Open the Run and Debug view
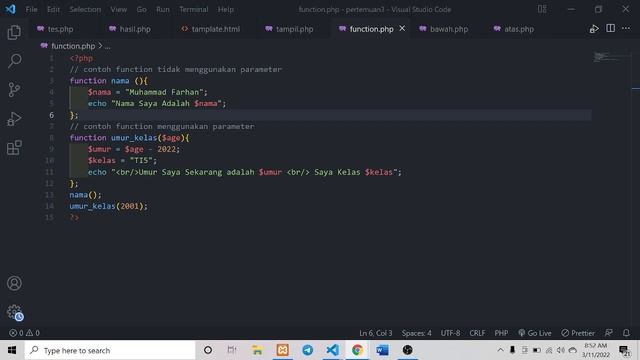This screenshot has height=360, width=640. [x=14, y=119]
